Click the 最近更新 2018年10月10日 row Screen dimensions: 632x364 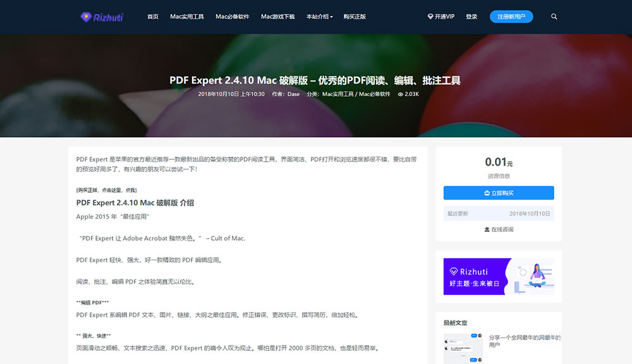499,214
